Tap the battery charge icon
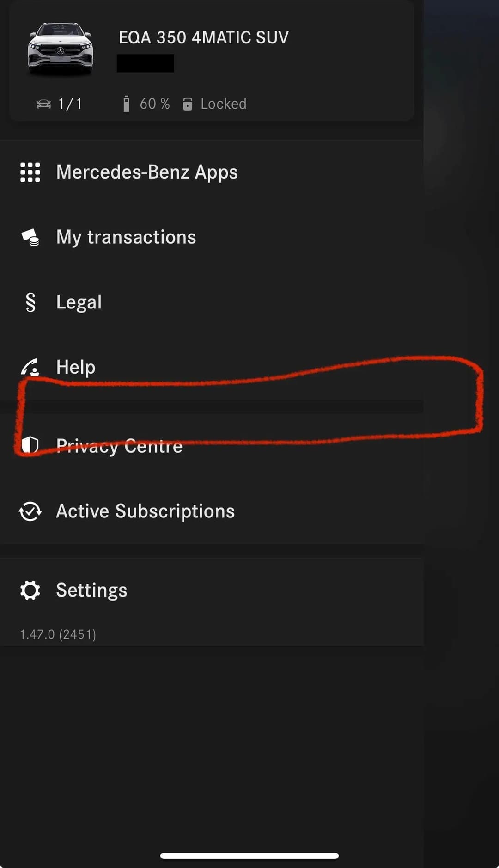The width and height of the screenshot is (499, 868). pyautogui.click(x=126, y=104)
